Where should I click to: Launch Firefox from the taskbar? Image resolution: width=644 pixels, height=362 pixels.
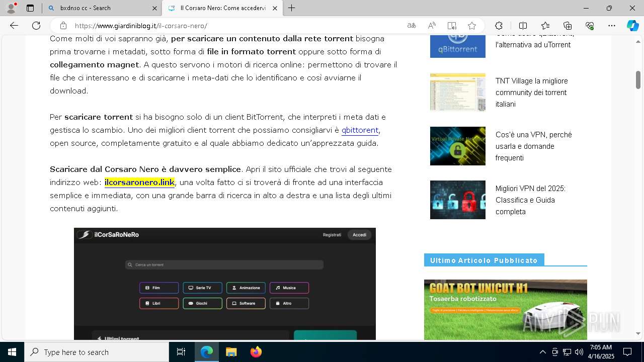tap(256, 352)
